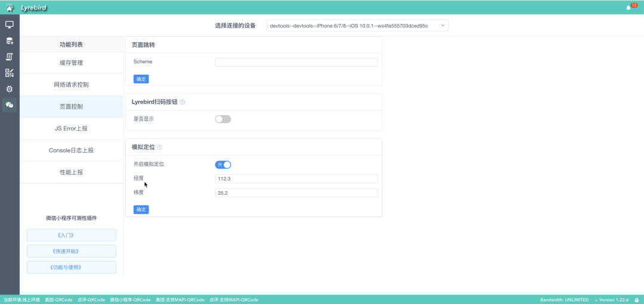This screenshot has height=304, width=644.
Task: Toggle the 是否显示 switch
Action: pos(223,119)
